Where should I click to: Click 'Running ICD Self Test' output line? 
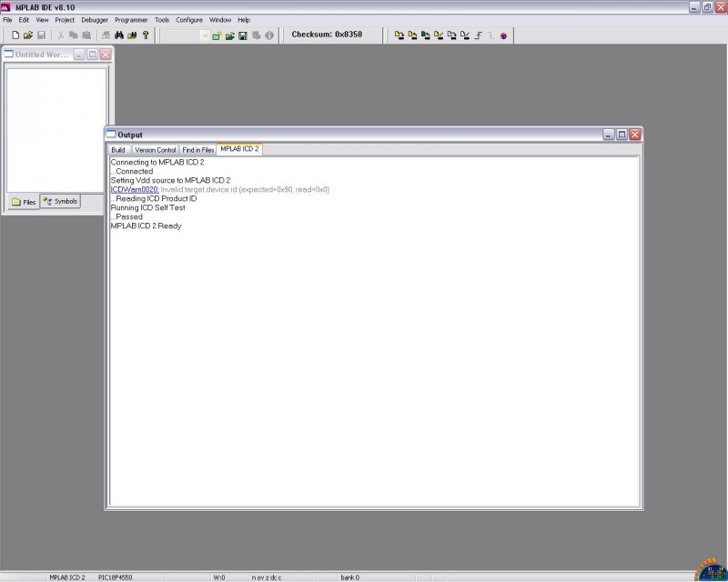click(147, 207)
